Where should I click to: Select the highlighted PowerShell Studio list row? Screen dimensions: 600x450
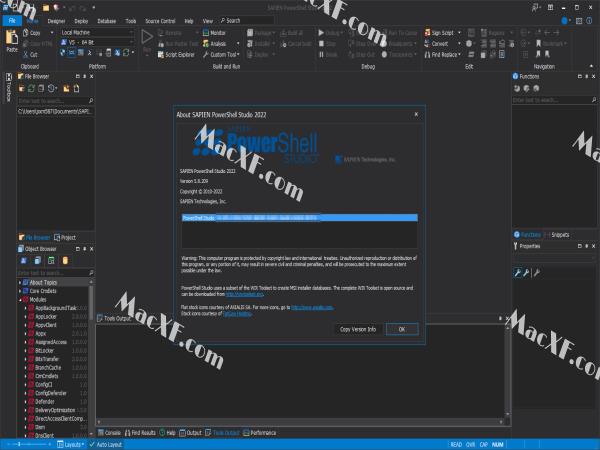tap(300, 218)
